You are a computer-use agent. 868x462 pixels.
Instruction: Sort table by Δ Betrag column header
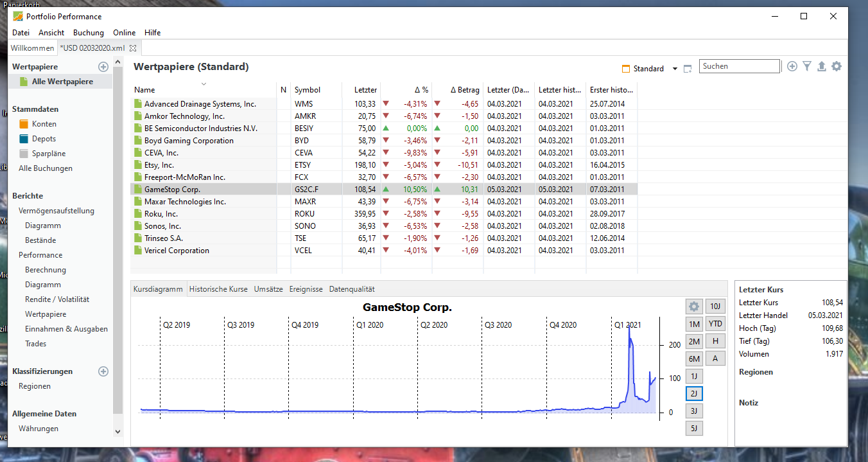pyautogui.click(x=458, y=90)
